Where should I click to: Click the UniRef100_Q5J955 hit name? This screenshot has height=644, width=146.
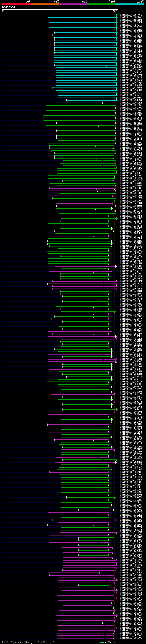131,510
